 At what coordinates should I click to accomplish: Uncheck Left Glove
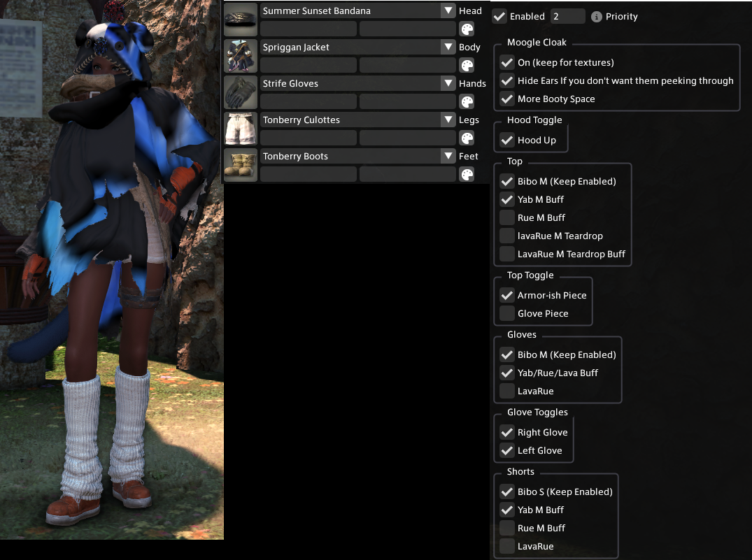(507, 451)
